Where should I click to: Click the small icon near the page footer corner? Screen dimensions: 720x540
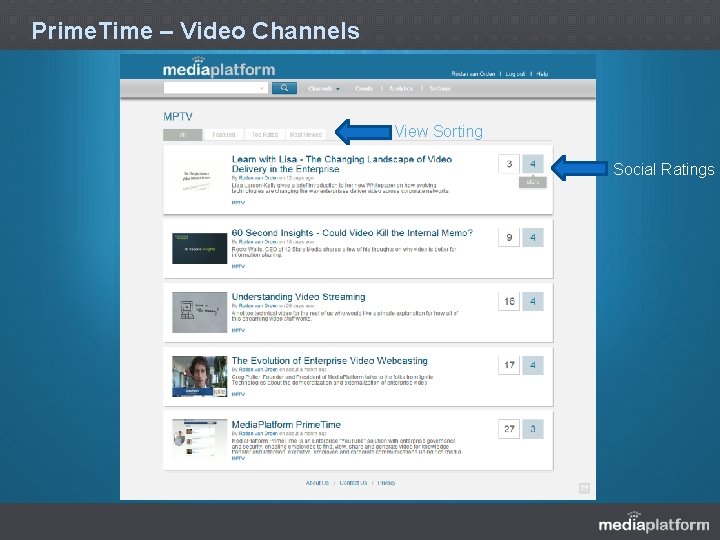point(584,488)
